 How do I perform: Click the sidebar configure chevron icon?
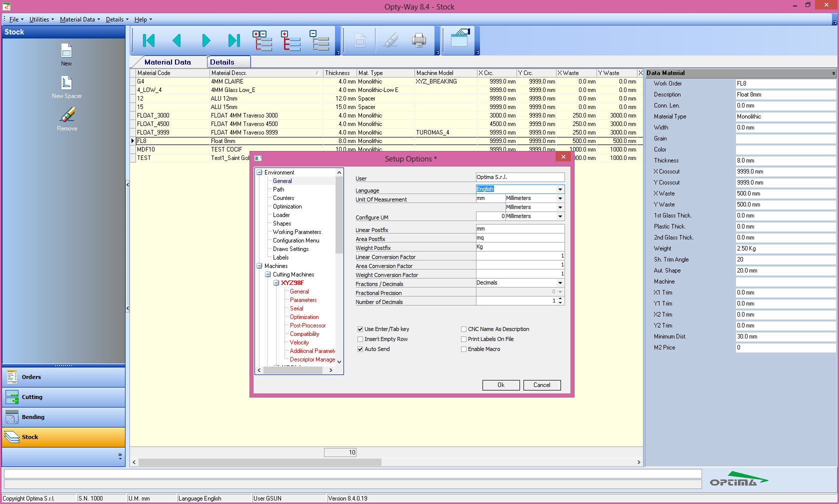(120, 455)
